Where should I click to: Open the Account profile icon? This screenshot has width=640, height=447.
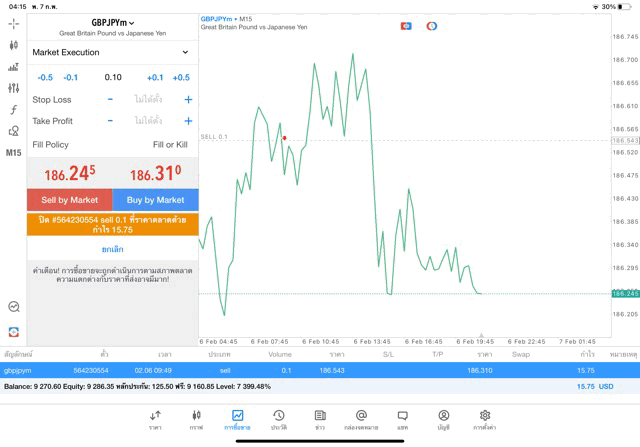coord(443,419)
